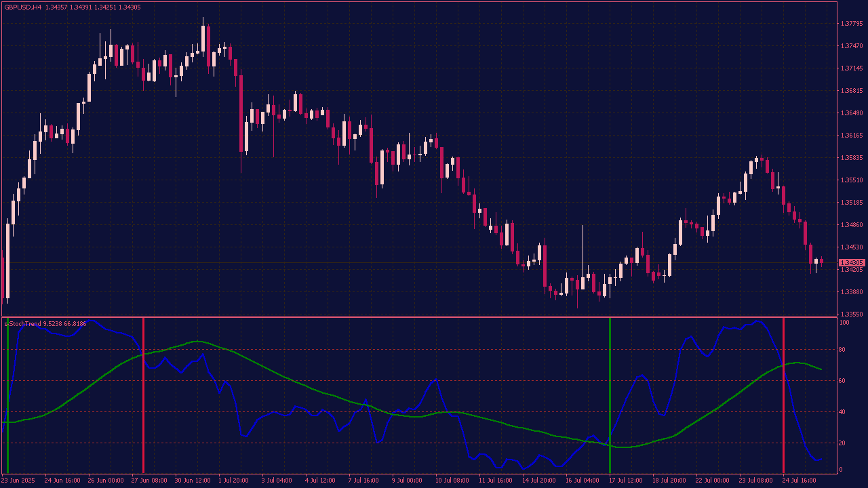
Task: Click the last candle on the chart
Action: [x=821, y=261]
